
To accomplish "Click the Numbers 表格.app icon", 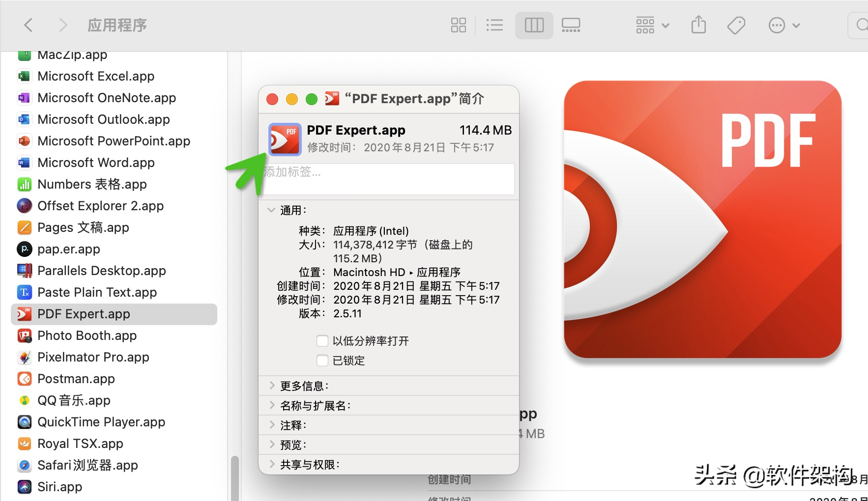I will click(24, 184).
